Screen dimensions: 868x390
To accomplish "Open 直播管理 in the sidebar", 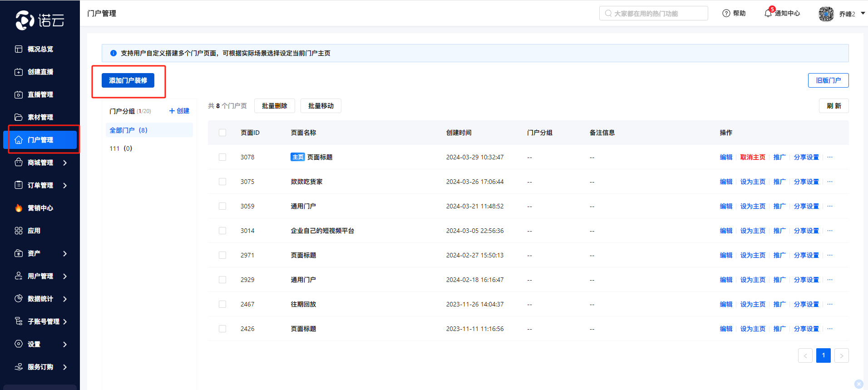I will click(40, 94).
